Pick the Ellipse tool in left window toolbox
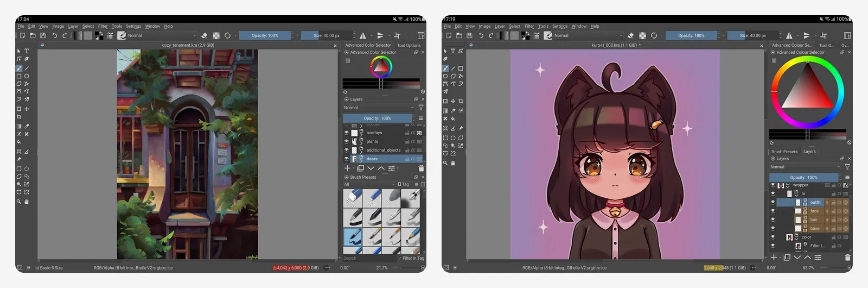The height and width of the screenshot is (288, 868). coord(27,76)
